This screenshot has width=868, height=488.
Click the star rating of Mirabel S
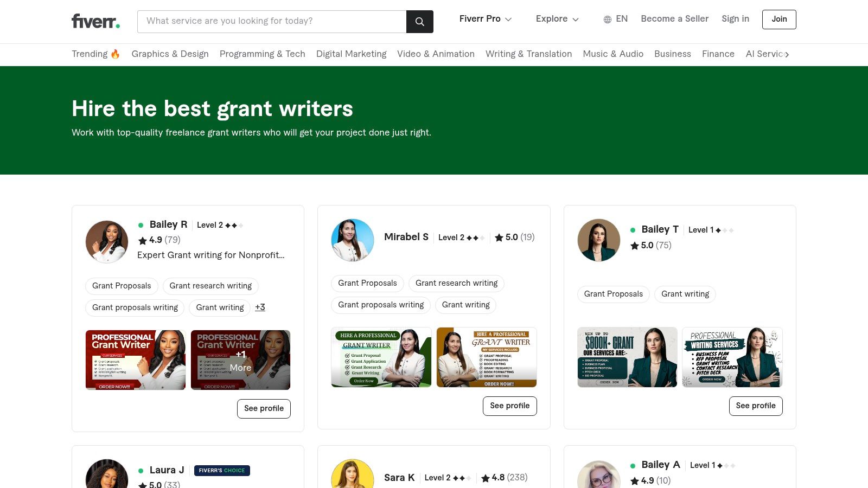tap(514, 237)
